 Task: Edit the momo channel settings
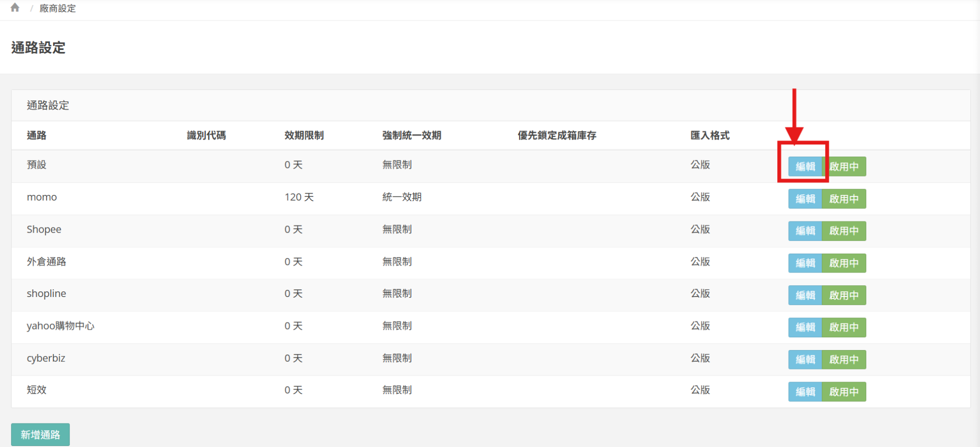point(805,199)
